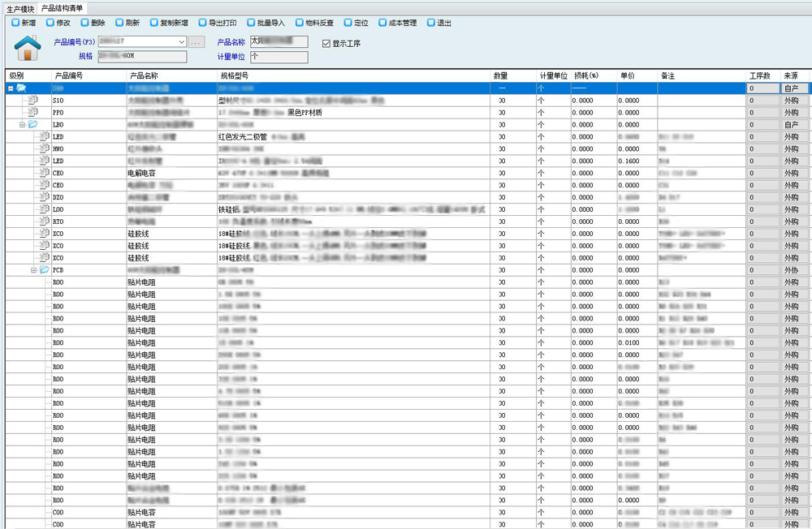Viewport: 812px width, 529px height.
Task: Click the 修改 edit toolbar icon
Action: click(50, 23)
